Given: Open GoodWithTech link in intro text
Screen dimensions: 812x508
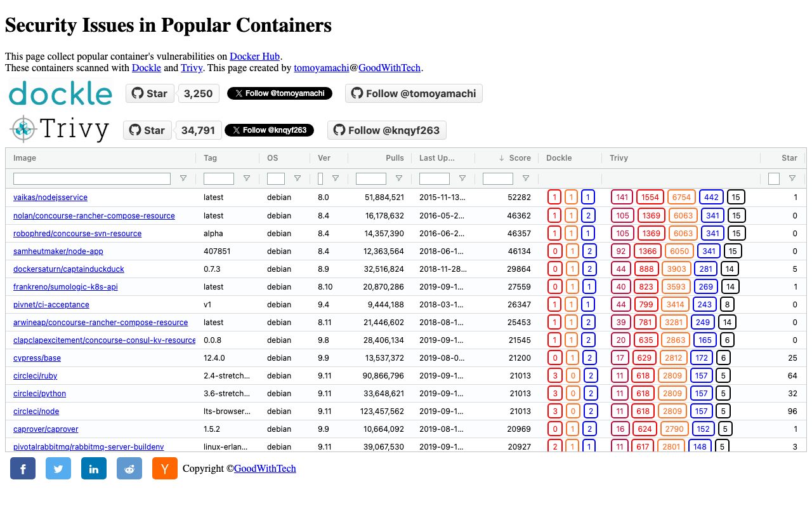Looking at the screenshot, I should [x=390, y=68].
